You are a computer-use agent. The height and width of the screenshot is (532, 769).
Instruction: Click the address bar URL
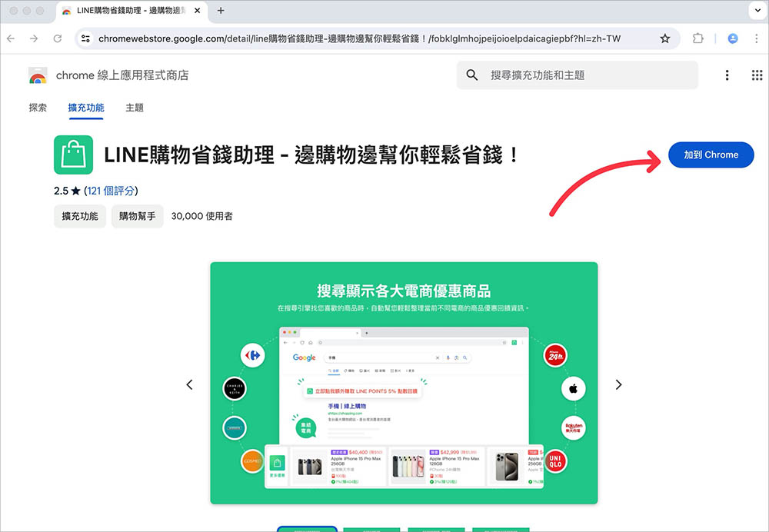359,38
